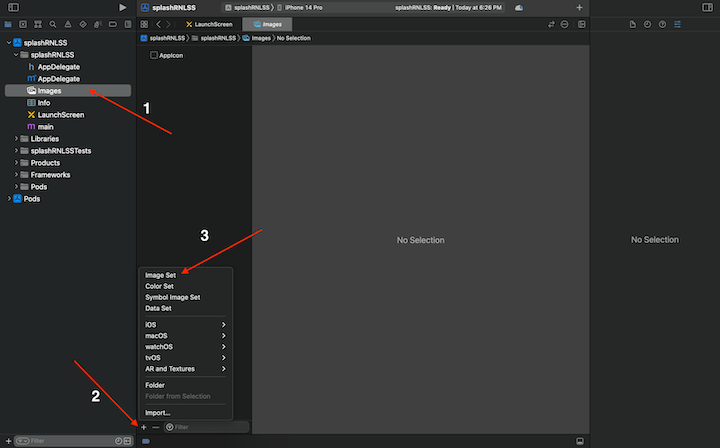Click the plus button in asset catalog
The height and width of the screenshot is (448, 720).
(x=144, y=427)
